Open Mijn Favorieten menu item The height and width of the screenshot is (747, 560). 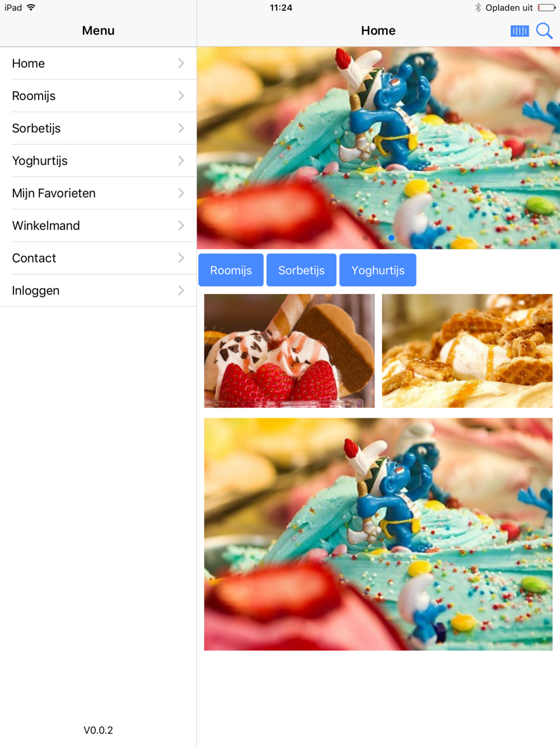click(x=98, y=193)
